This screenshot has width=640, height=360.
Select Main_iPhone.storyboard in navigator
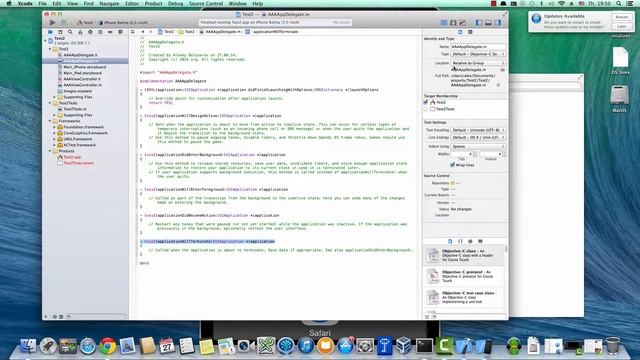[x=84, y=67]
